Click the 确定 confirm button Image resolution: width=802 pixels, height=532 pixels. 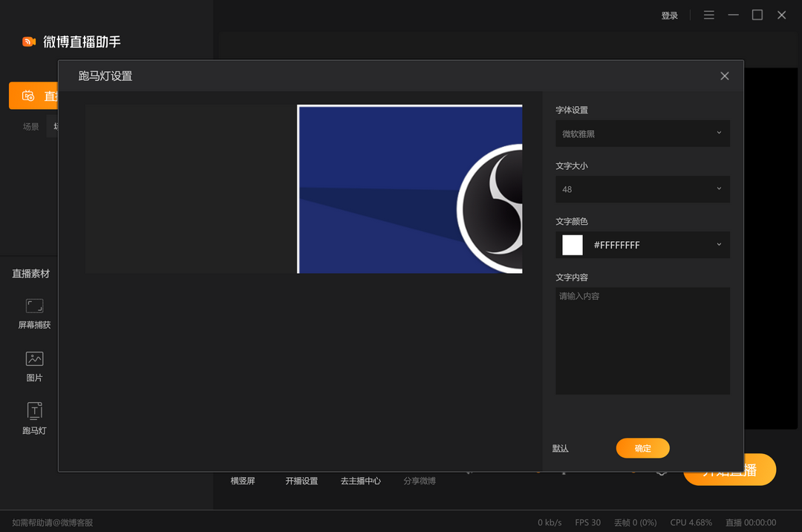[642, 448]
